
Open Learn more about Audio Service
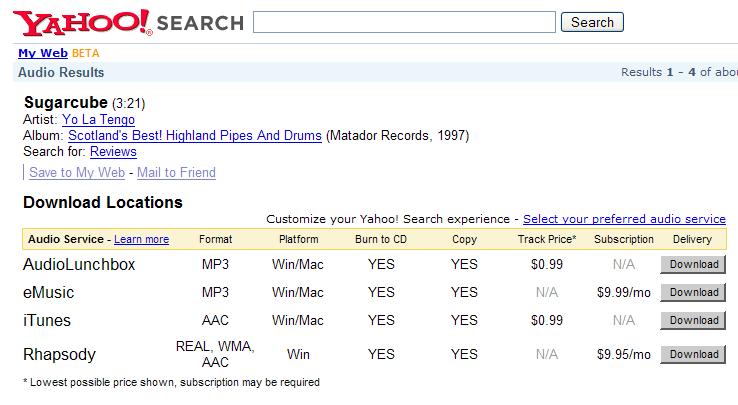pyautogui.click(x=141, y=239)
